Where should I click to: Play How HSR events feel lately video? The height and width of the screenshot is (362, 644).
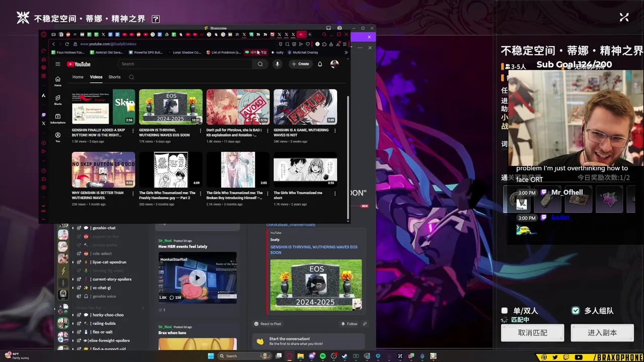click(197, 278)
